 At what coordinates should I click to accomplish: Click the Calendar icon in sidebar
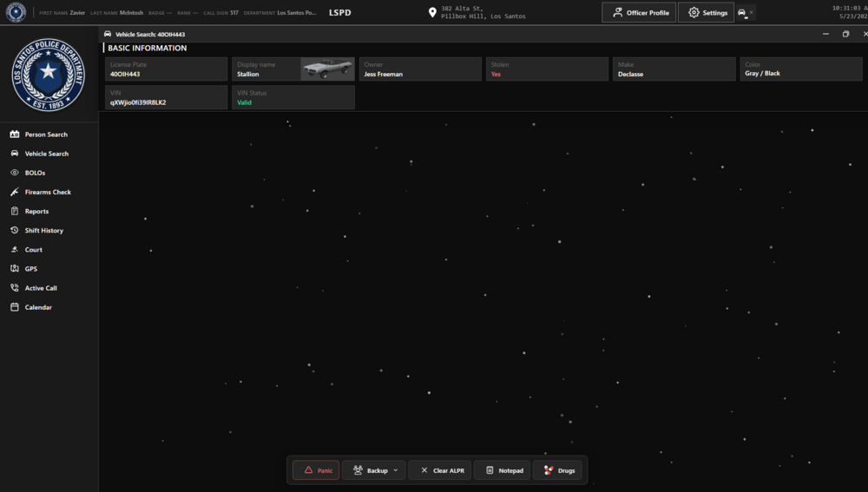[x=15, y=306]
